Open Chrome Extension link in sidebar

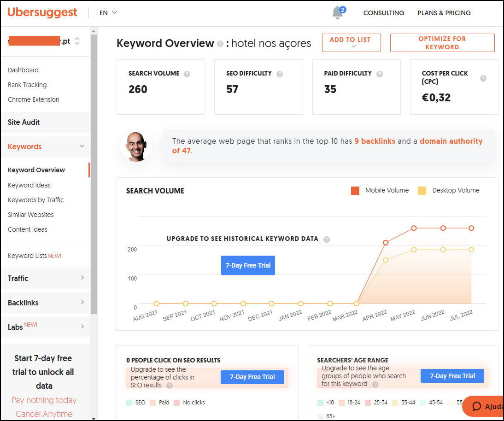34,99
